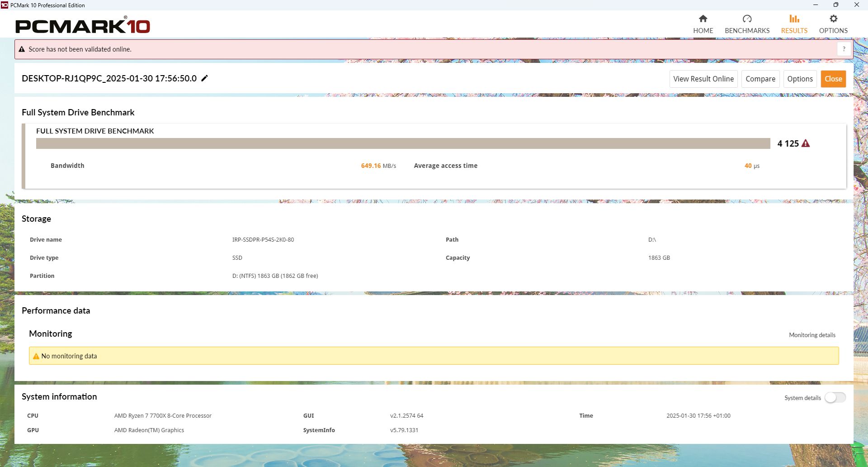Click the FULL SYSTEM DRIVE BENCHMARK card title

click(x=95, y=131)
